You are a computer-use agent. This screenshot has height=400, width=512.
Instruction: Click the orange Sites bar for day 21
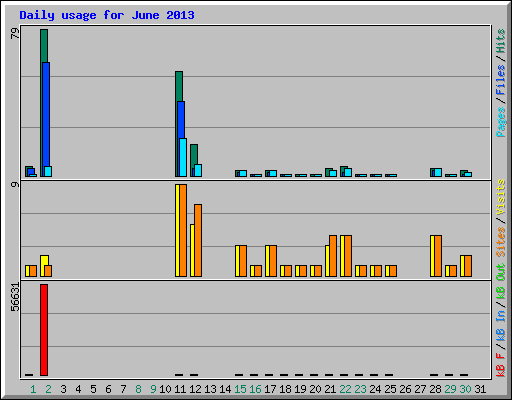(333, 256)
